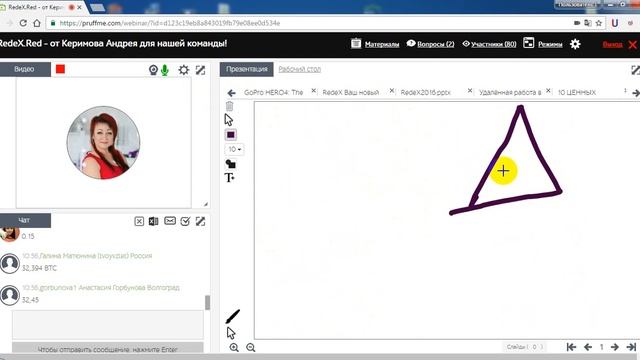This screenshot has height=360, width=640.
Task: Zoom in on the slide
Action: click(x=234, y=348)
